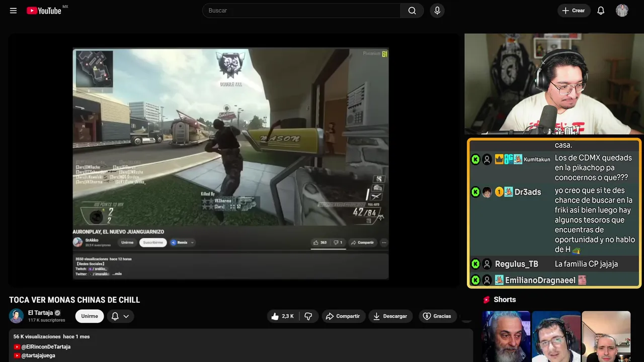Click the Shorts section icon
The image size is (644, 362).
click(x=487, y=300)
